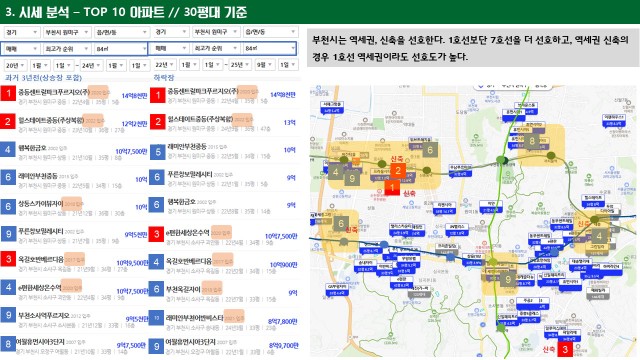Open the 최고가 순위 dropdown in the 과거 3년전 panel

[x=67, y=49]
